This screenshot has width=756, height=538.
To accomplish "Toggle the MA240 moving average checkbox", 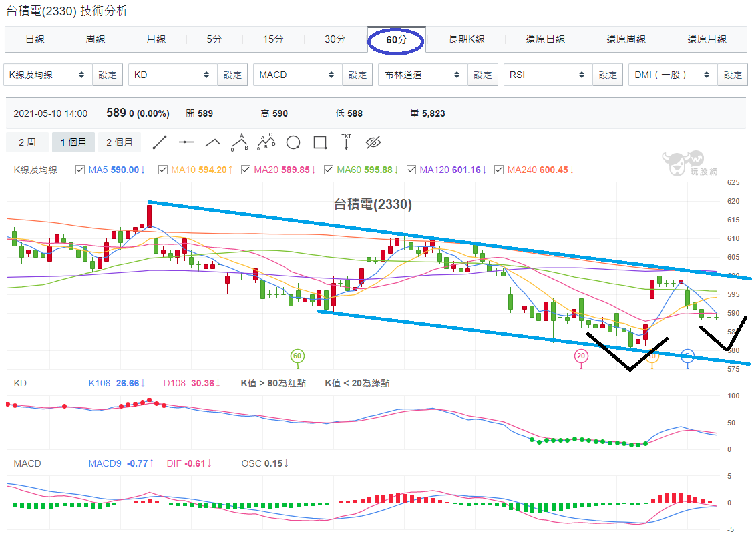I will pos(499,170).
